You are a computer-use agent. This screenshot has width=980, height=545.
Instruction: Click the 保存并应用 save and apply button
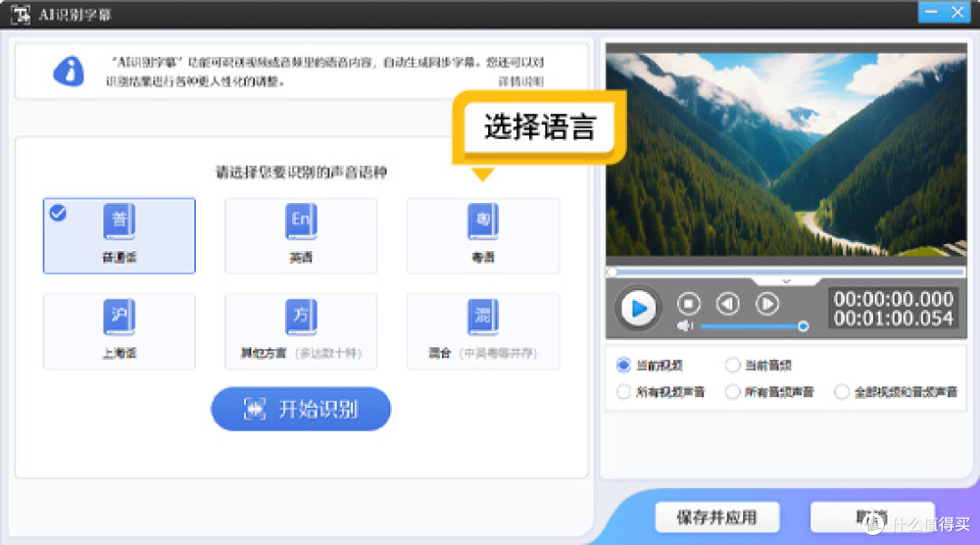(x=717, y=517)
